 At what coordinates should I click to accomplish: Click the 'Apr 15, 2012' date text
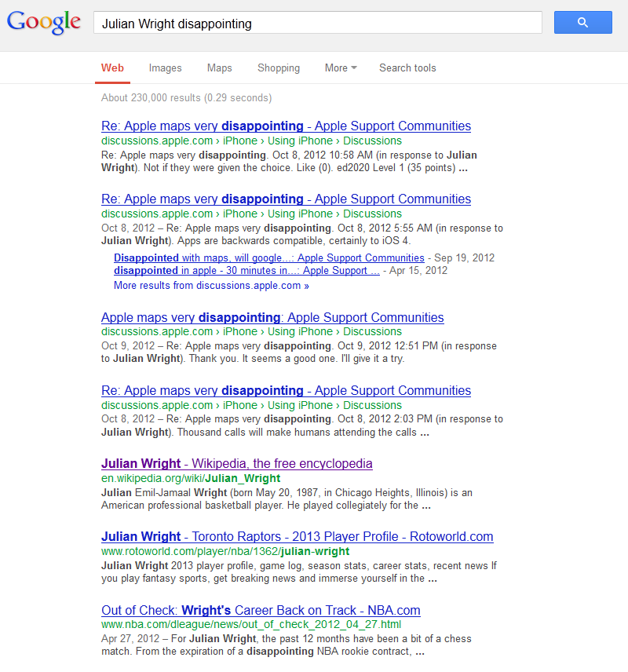click(418, 271)
